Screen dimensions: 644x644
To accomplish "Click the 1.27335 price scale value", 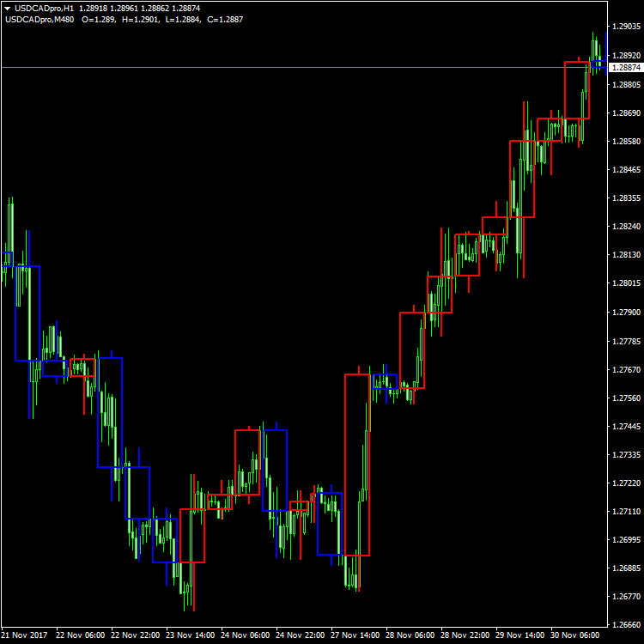I will [626, 454].
